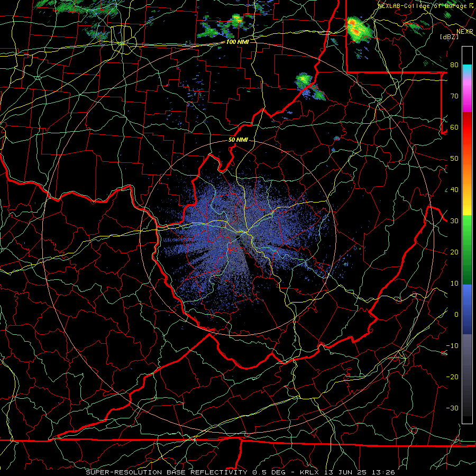Image resolution: width=476 pixels, height=476 pixels.
Task: Pick the green band of the color bar
Action: tap(467, 250)
